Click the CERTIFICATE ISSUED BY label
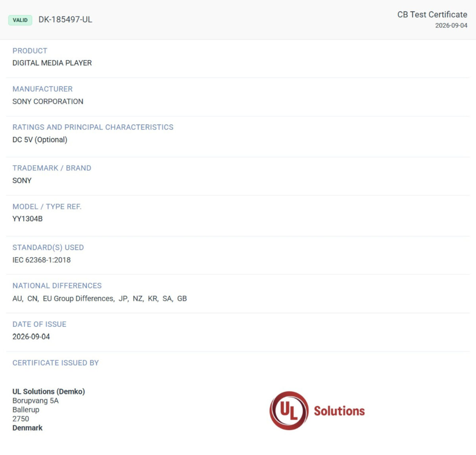The image size is (476, 455). pos(56,363)
